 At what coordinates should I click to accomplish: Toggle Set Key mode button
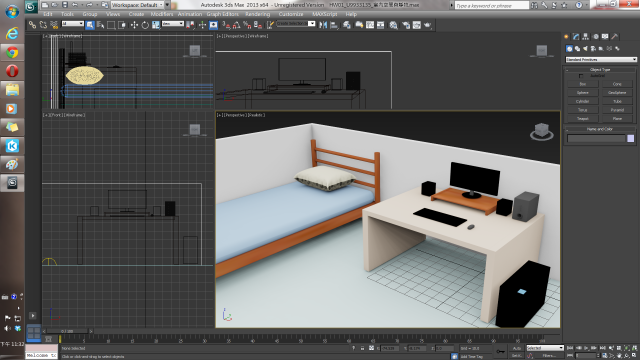click(x=517, y=356)
